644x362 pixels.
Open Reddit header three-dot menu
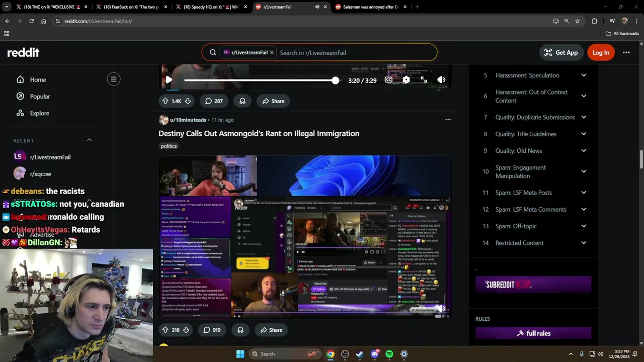(626, 52)
